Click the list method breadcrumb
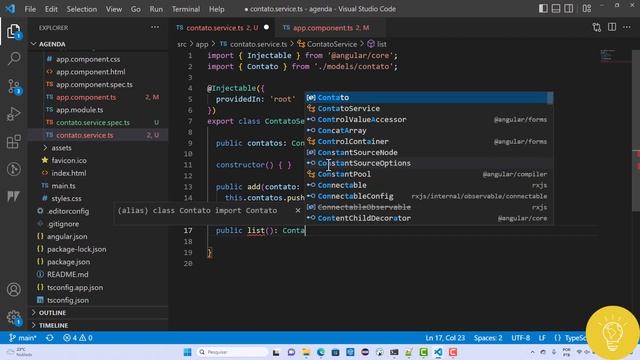The height and width of the screenshot is (360, 640). tap(377, 44)
